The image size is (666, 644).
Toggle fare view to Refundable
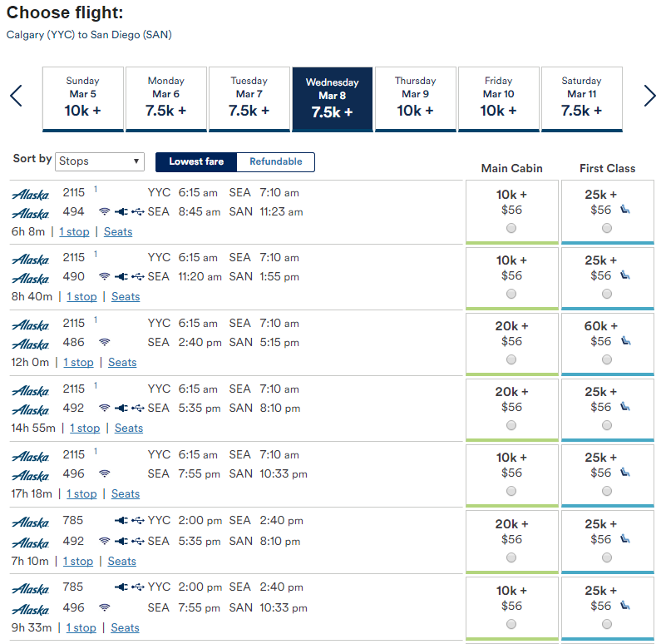pyautogui.click(x=276, y=161)
